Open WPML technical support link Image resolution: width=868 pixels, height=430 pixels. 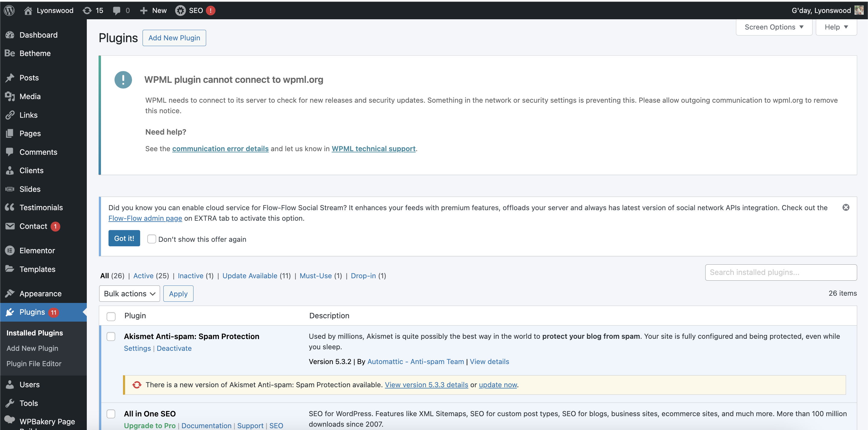(374, 148)
